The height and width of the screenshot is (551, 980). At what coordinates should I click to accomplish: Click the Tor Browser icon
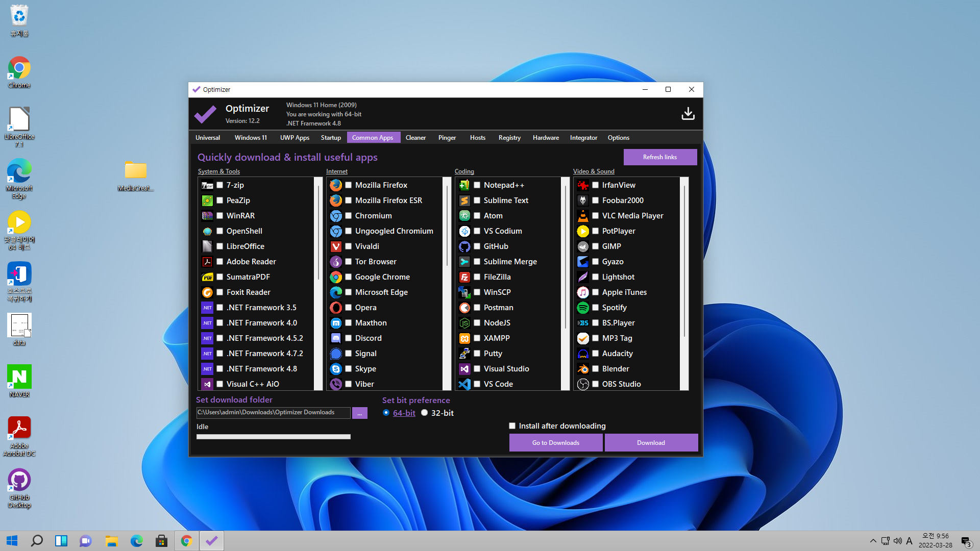pos(336,262)
